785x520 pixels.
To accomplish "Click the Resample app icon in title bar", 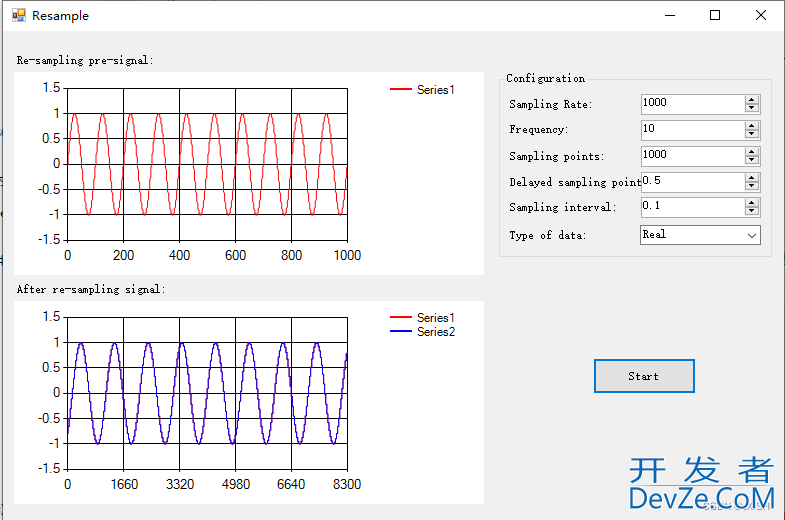I will 19,16.
